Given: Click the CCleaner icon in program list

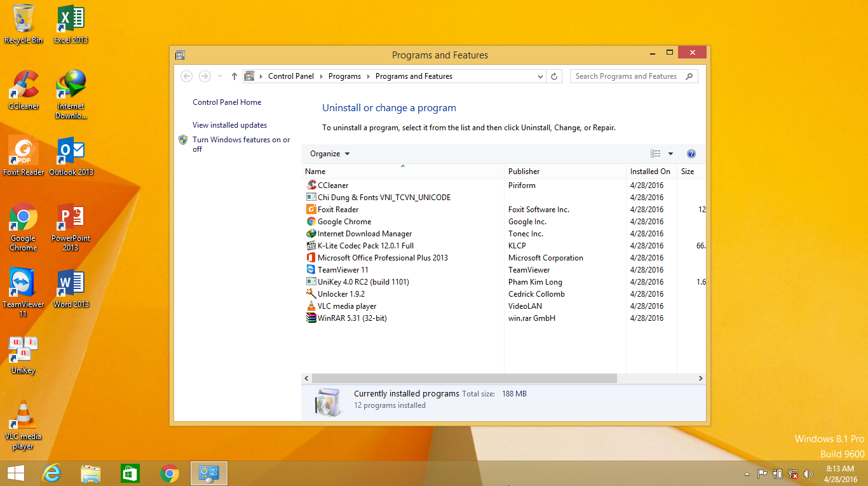Looking at the screenshot, I should pyautogui.click(x=311, y=185).
